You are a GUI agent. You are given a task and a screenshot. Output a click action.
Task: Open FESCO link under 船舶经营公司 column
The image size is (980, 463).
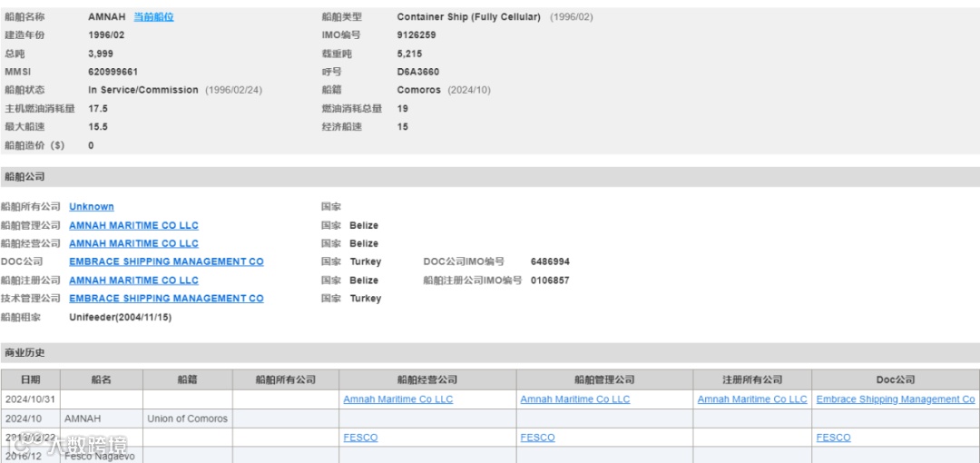pos(360,438)
